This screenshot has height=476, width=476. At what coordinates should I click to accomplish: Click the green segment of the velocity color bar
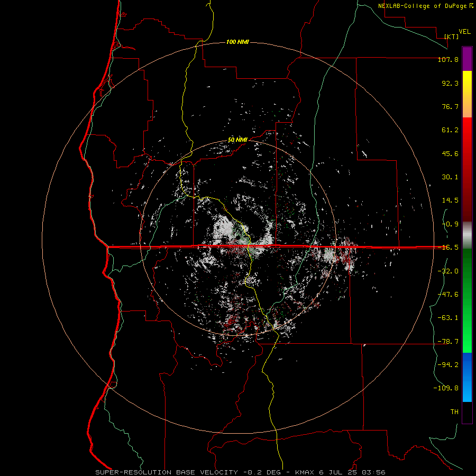[467, 300]
